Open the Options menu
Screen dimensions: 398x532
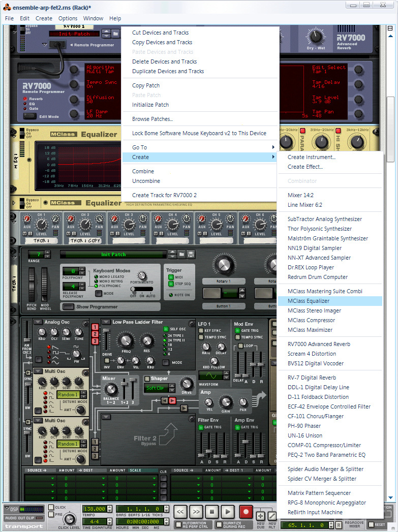pyautogui.click(x=68, y=18)
